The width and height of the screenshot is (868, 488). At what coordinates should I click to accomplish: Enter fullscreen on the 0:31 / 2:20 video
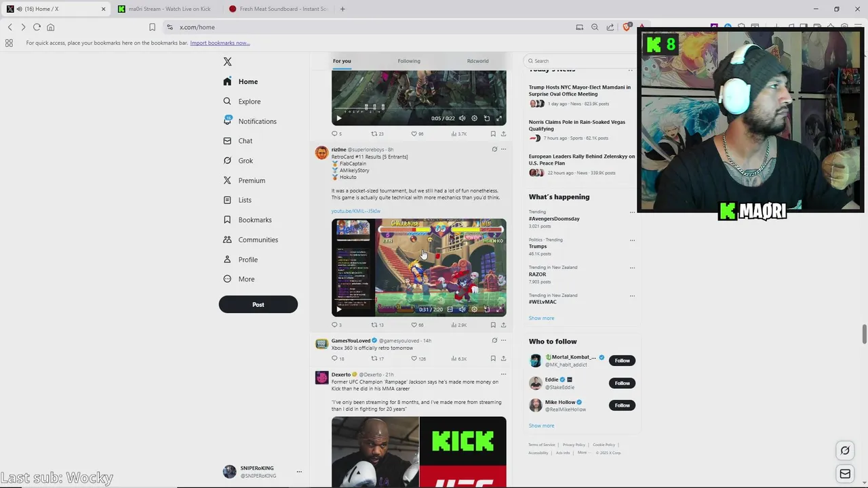(x=499, y=310)
